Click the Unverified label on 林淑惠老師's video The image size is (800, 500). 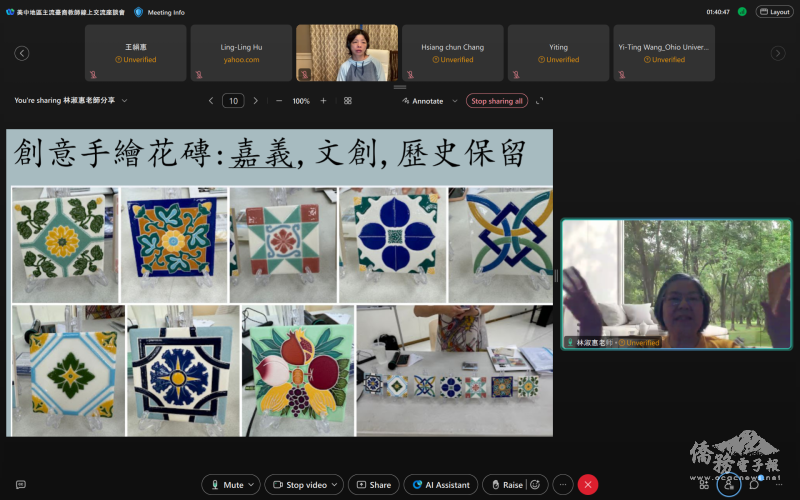point(639,343)
